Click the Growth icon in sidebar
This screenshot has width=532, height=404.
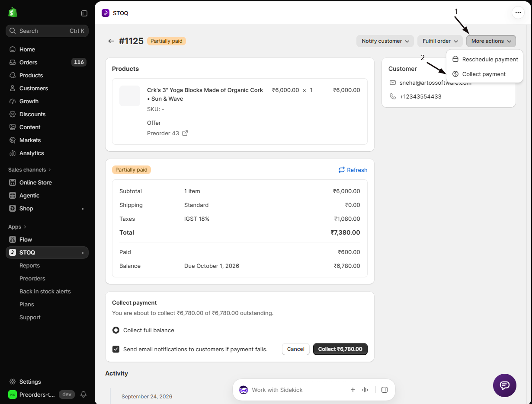[x=13, y=101]
